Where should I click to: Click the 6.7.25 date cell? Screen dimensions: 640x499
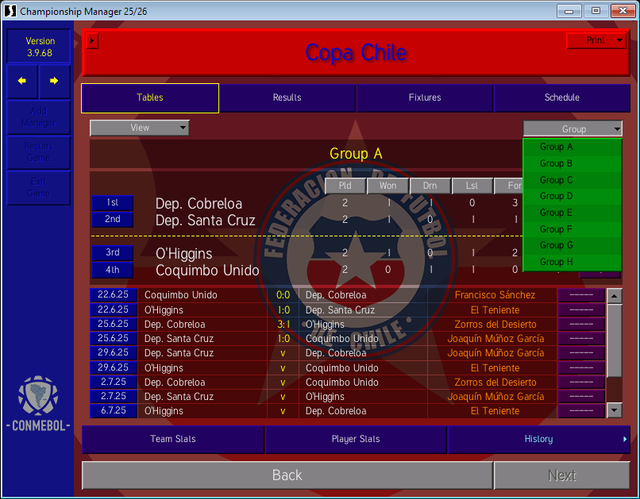pyautogui.click(x=113, y=410)
